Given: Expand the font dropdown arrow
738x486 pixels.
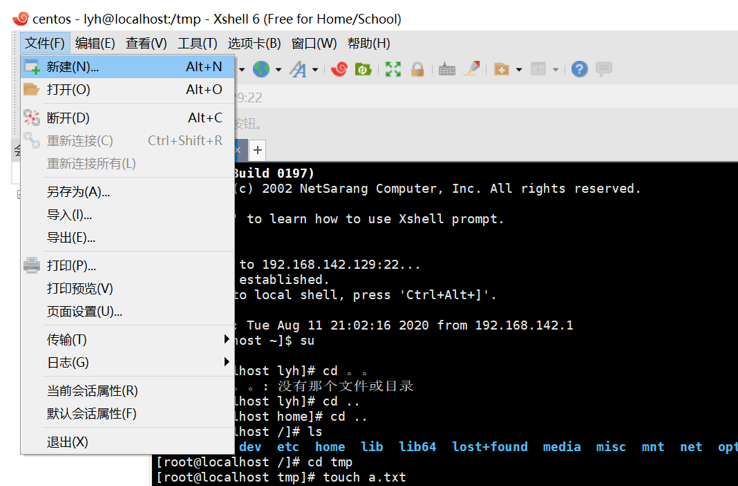Looking at the screenshot, I should click(x=315, y=70).
